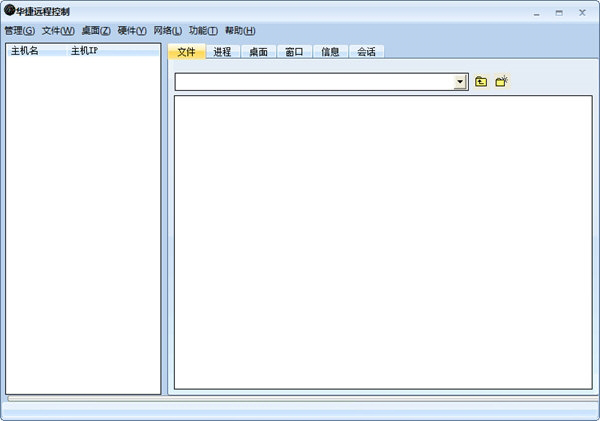The width and height of the screenshot is (600, 421).
Task: Switch to the 文件 tab
Action: pos(186,52)
